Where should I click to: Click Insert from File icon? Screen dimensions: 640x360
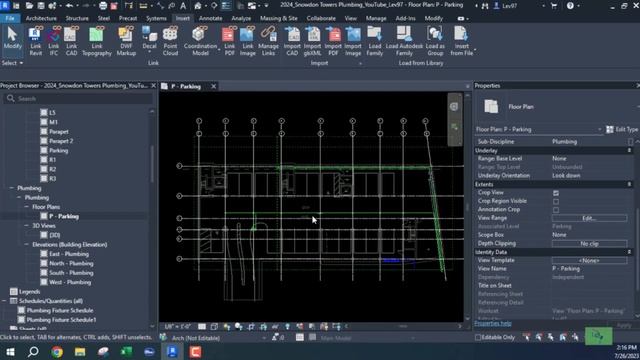coord(462,41)
